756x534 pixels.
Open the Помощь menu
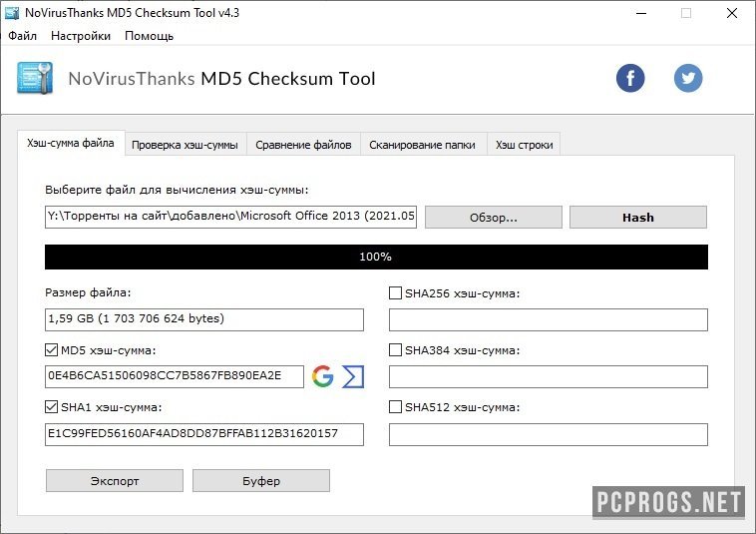pos(149,36)
